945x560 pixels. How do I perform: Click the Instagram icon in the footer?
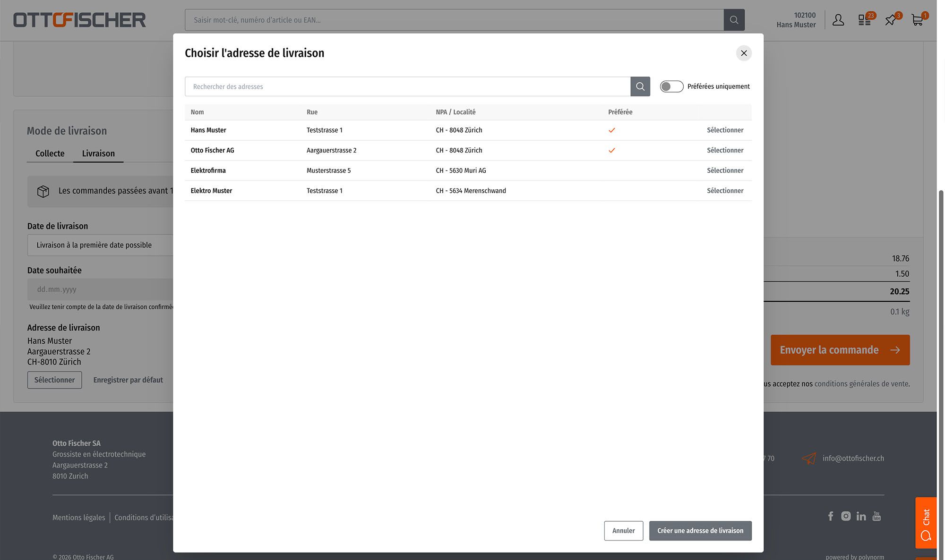(x=846, y=516)
